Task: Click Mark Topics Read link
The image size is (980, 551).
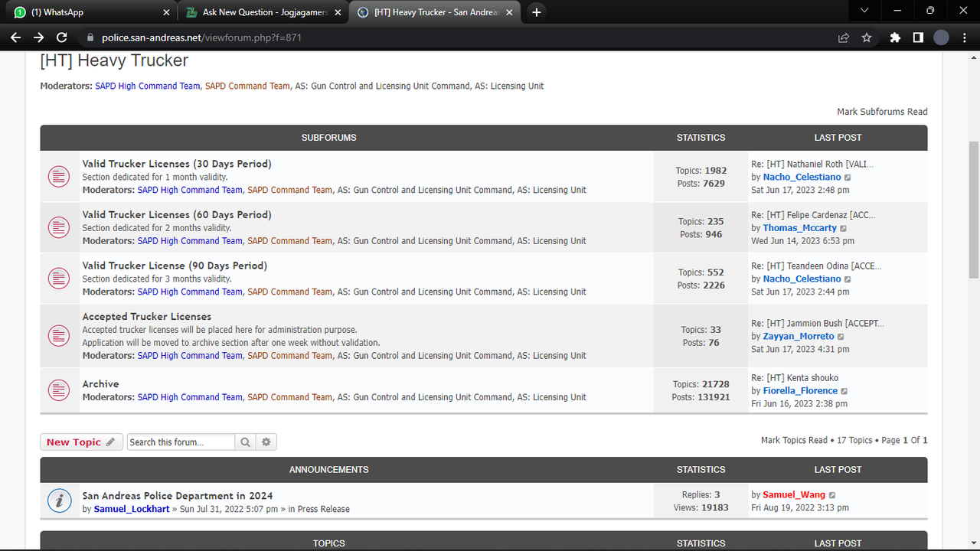Action: click(794, 440)
